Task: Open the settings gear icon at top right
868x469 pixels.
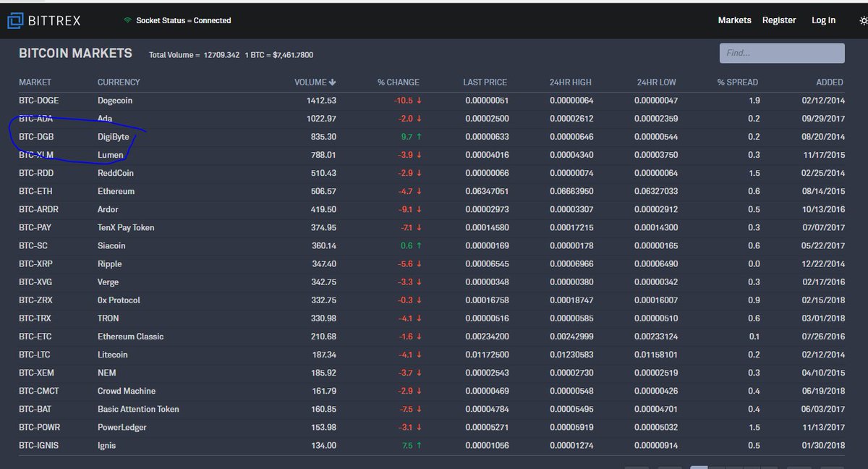Action: 863,20
